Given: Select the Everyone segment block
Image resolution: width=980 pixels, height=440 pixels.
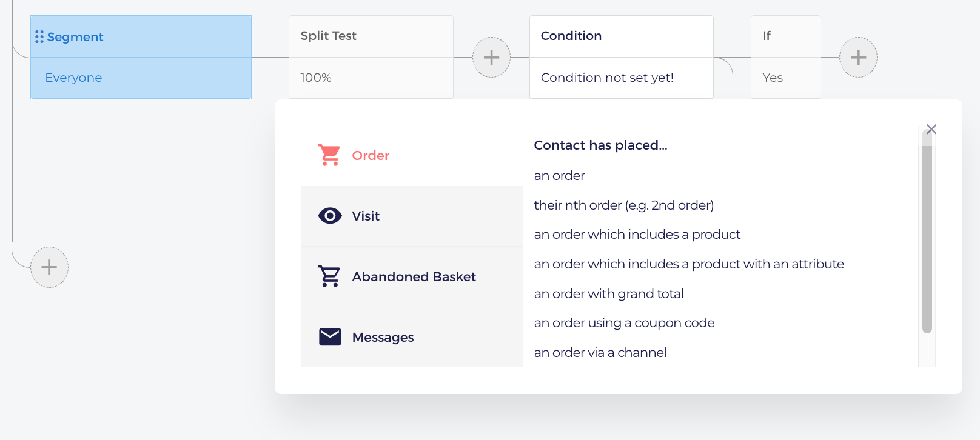Looking at the screenshot, I should pyautogui.click(x=141, y=78).
